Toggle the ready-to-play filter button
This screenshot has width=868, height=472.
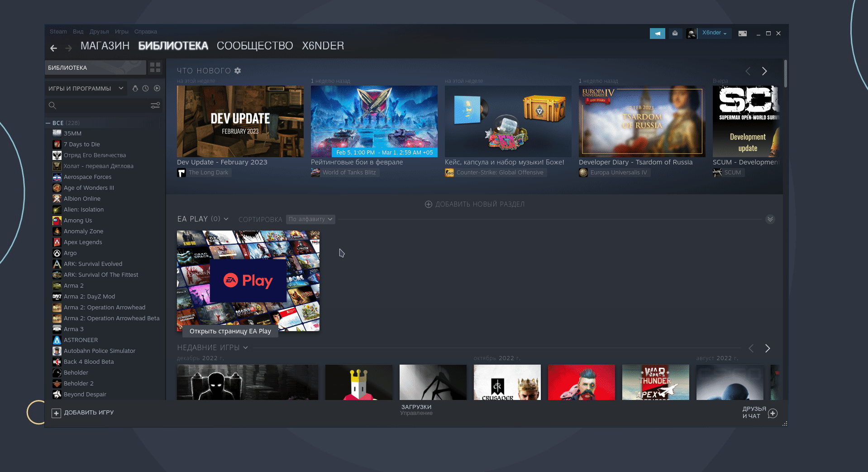(x=157, y=88)
